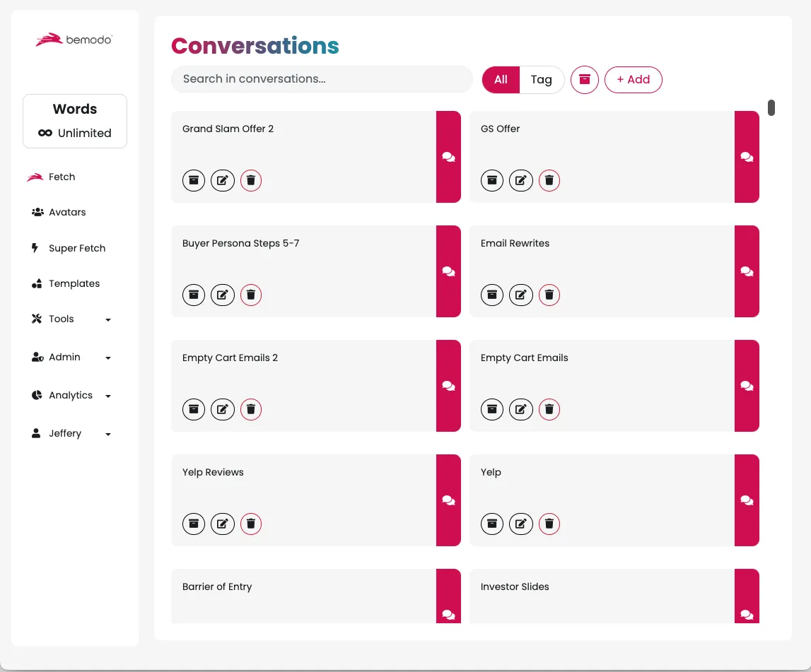This screenshot has width=811, height=672.
Task: Show archived conversations using the toolbar archive icon
Action: tap(585, 80)
